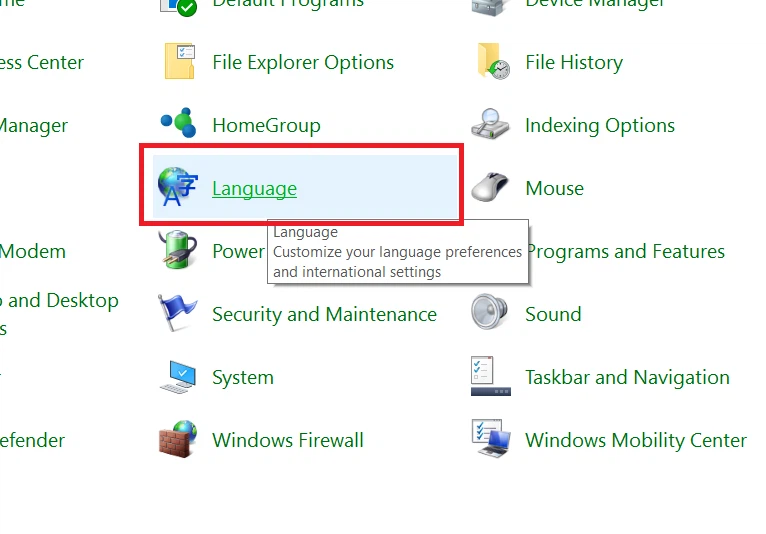Click the File Explorer Options folder icon
The image size is (766, 534).
180,62
